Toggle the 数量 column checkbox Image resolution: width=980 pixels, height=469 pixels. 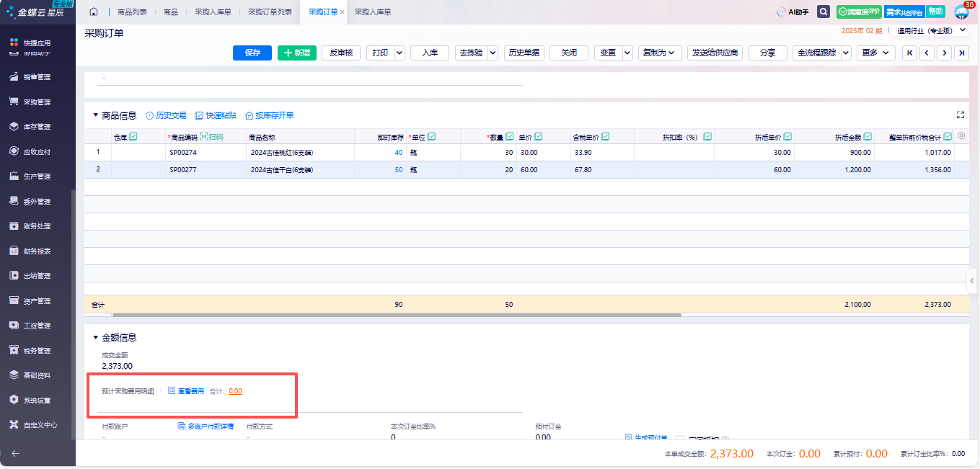point(510,137)
